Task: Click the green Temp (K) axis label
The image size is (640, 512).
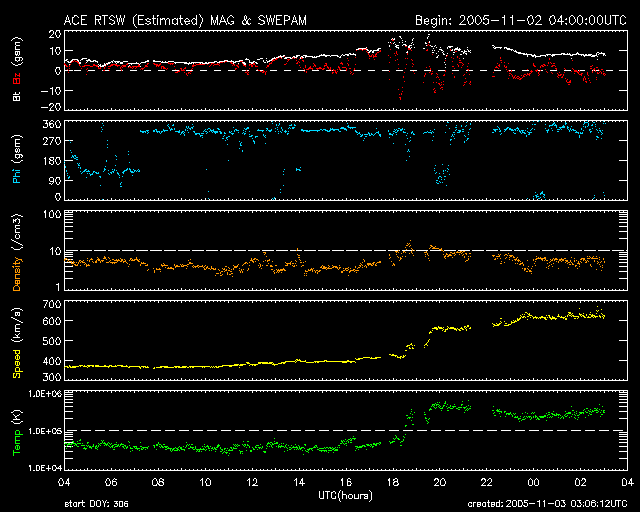Action: point(17,430)
